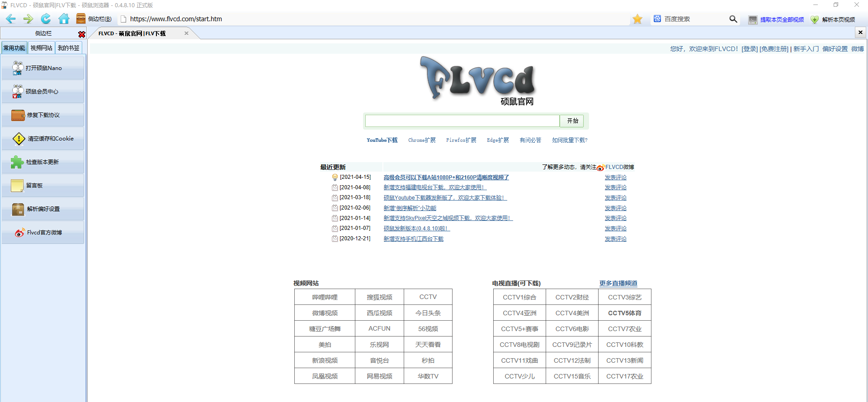868x402 pixels.
Task: Click 发表评论 for the 2020-12-21 entry
Action: click(x=616, y=239)
